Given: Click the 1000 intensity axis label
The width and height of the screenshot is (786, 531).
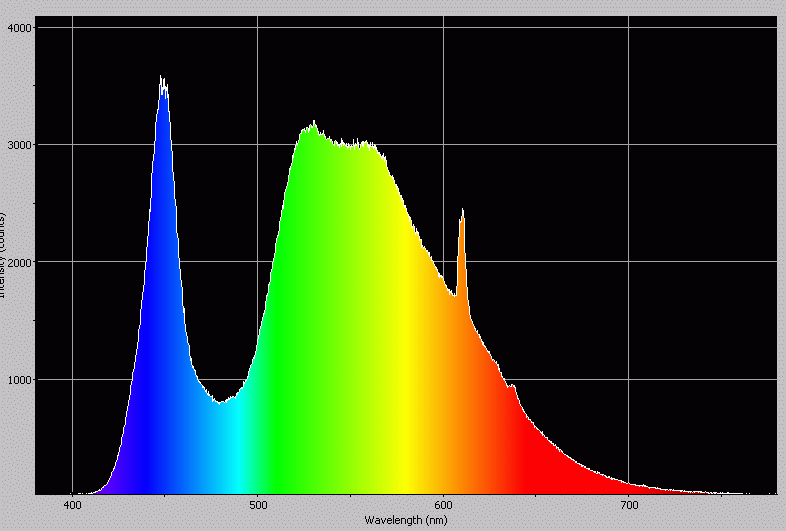Looking at the screenshot, I should click(20, 380).
